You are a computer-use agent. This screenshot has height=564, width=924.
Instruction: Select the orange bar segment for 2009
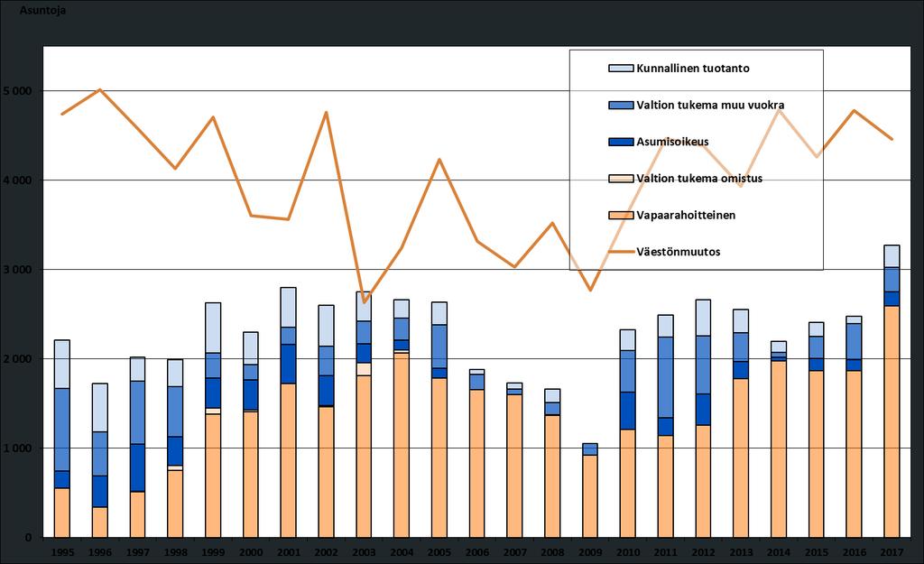point(590,496)
